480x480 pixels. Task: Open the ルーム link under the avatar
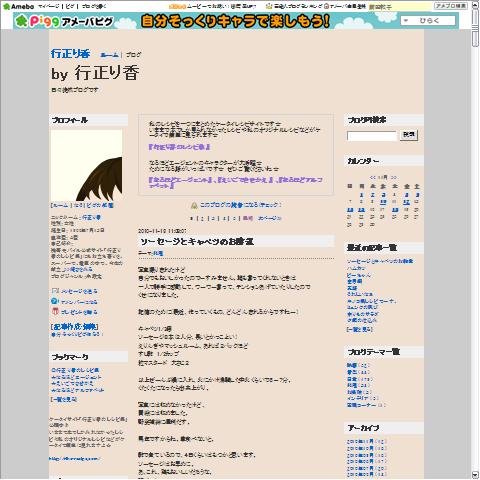click(61, 205)
